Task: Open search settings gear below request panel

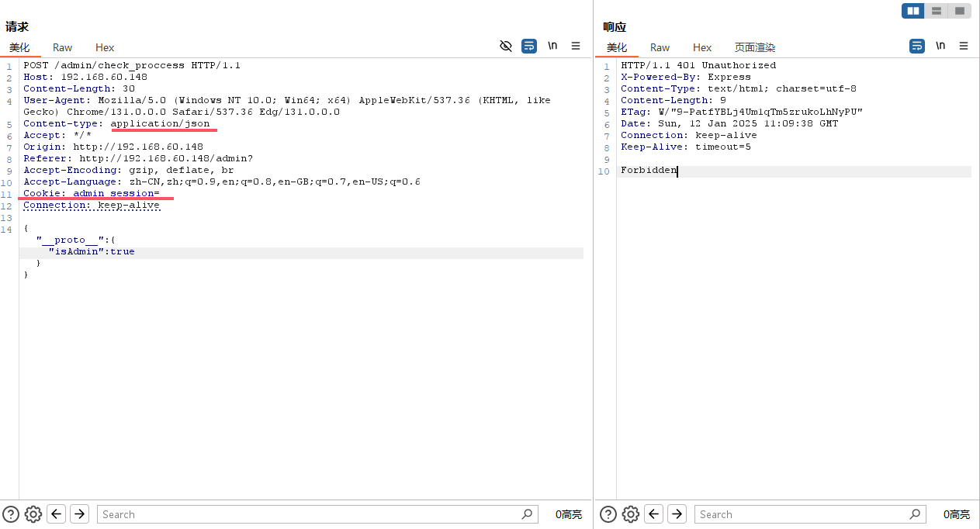Action: point(33,514)
